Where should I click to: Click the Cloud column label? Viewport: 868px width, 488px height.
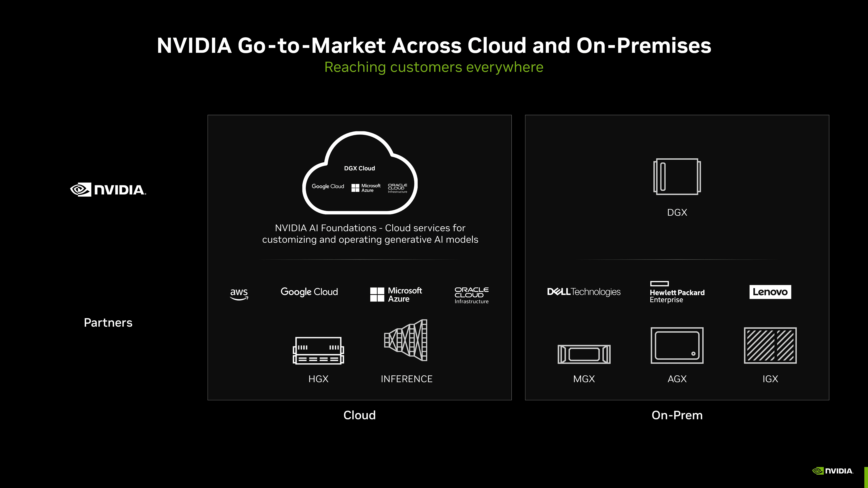[359, 415]
